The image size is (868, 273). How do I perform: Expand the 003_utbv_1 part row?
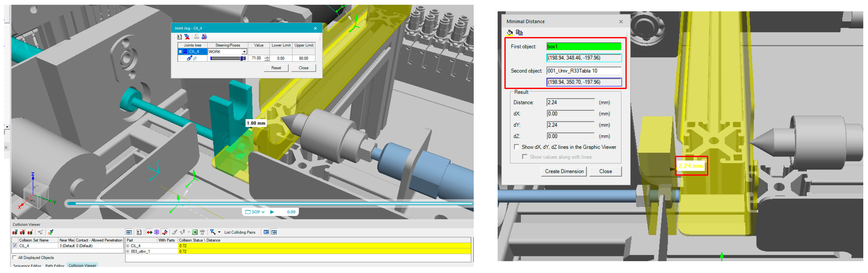[128, 251]
